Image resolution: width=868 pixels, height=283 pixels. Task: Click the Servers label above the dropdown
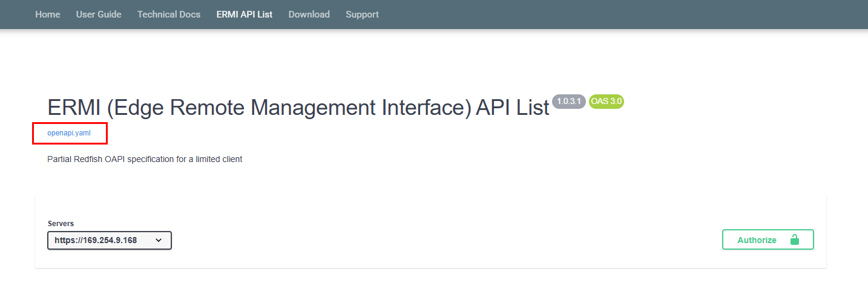[x=61, y=224]
